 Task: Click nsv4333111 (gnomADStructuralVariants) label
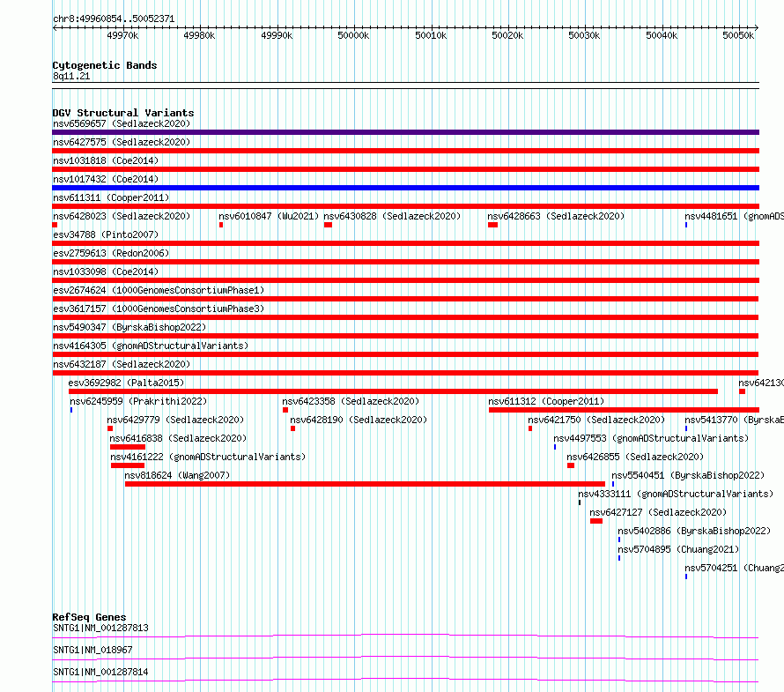[676, 494]
